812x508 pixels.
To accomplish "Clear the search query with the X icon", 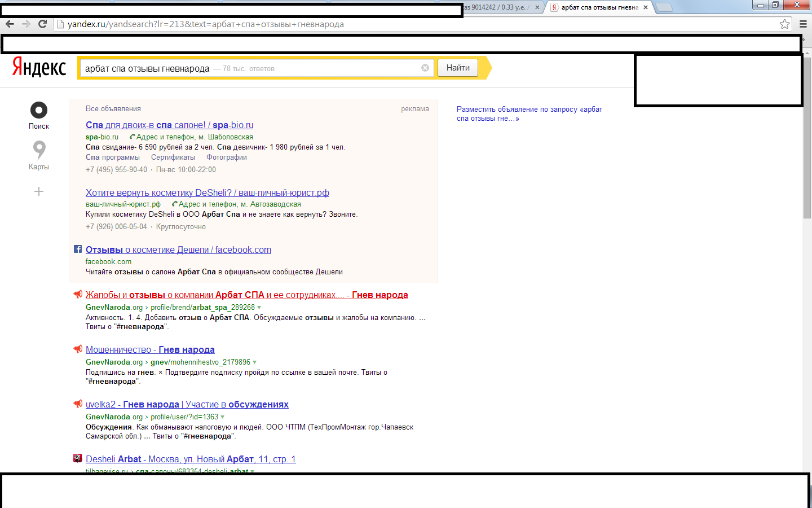I will tap(425, 68).
